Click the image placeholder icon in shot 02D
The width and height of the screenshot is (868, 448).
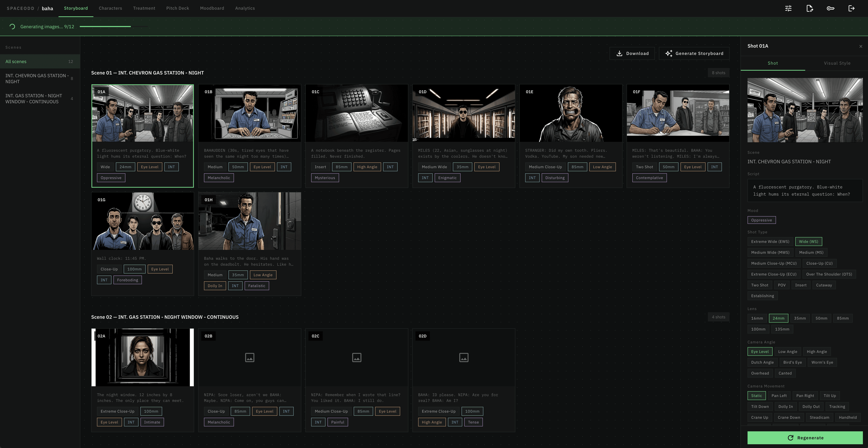(x=464, y=357)
